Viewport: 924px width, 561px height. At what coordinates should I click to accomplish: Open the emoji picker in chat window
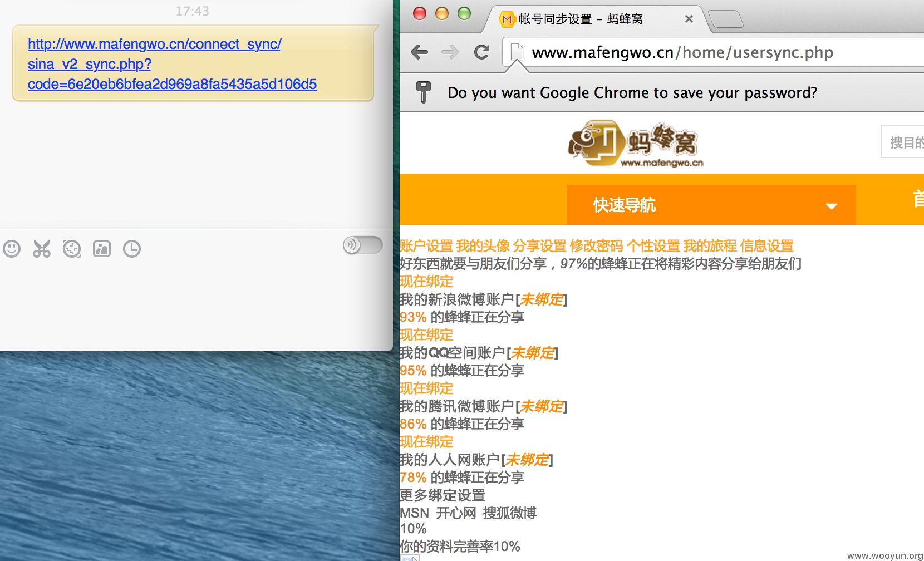pos(12,248)
